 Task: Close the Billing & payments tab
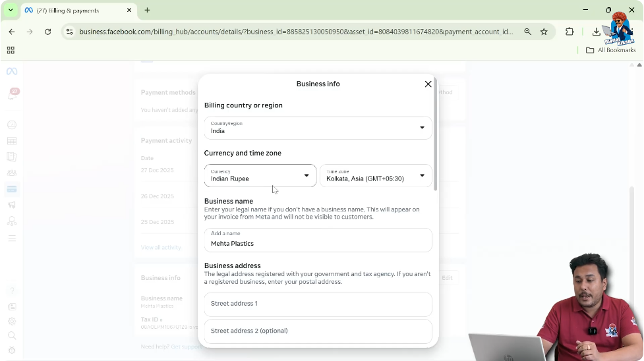pyautogui.click(x=129, y=11)
